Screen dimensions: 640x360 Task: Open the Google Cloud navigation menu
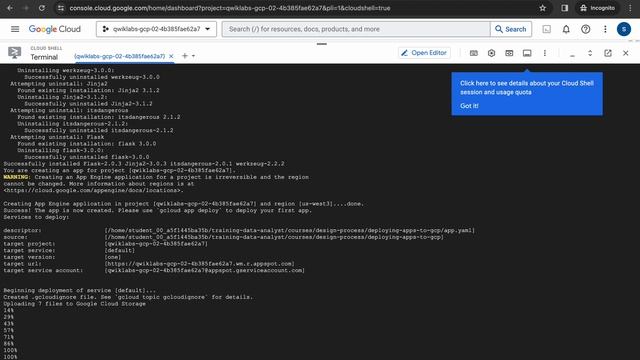coord(15,29)
